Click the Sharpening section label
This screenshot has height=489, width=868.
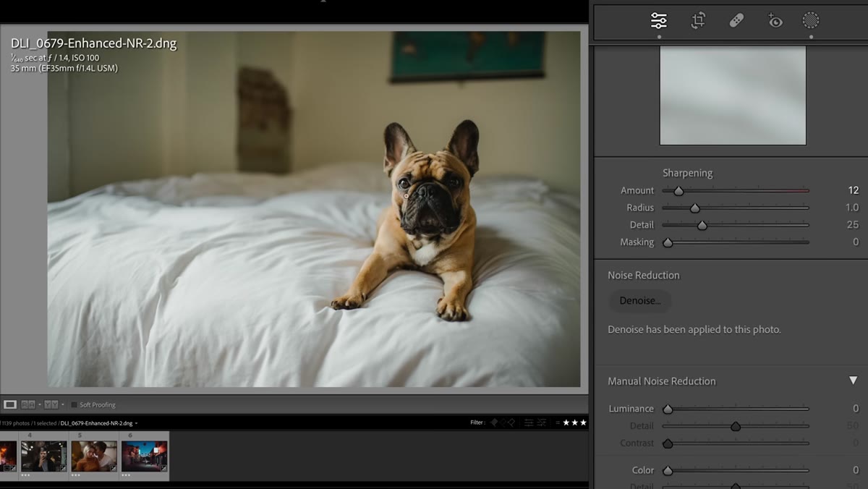[x=687, y=173]
